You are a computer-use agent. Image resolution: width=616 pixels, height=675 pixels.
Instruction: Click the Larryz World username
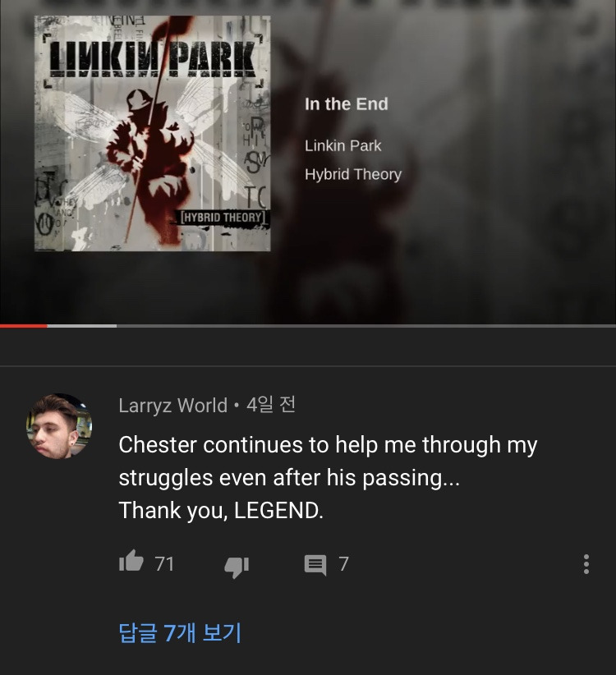click(172, 406)
